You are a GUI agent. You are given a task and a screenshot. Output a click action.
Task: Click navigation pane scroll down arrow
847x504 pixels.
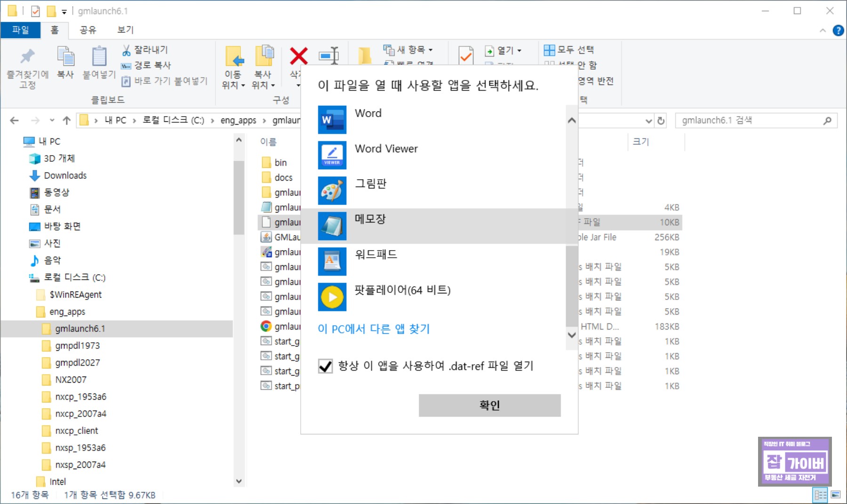239,481
